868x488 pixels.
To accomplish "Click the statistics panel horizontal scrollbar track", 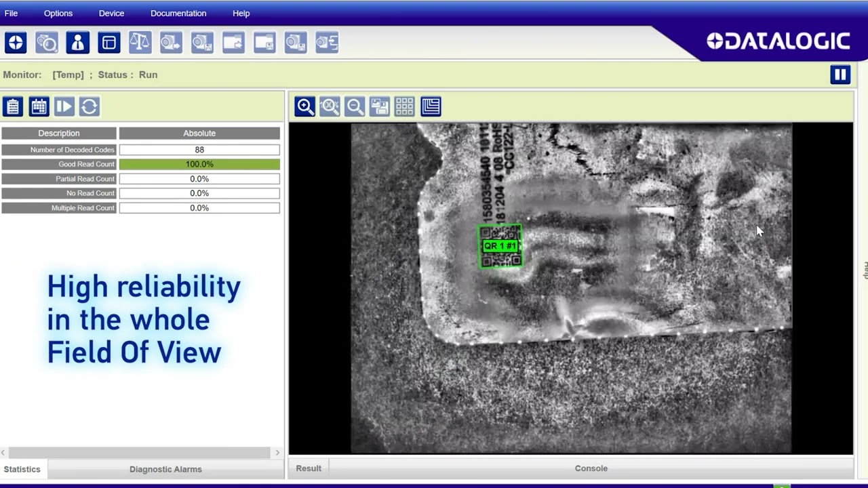I will click(x=140, y=452).
